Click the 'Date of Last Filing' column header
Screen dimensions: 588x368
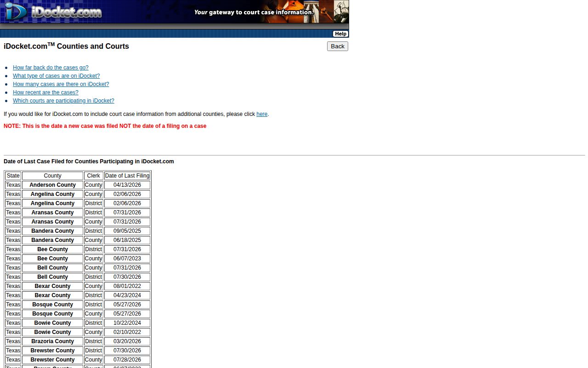(127, 176)
